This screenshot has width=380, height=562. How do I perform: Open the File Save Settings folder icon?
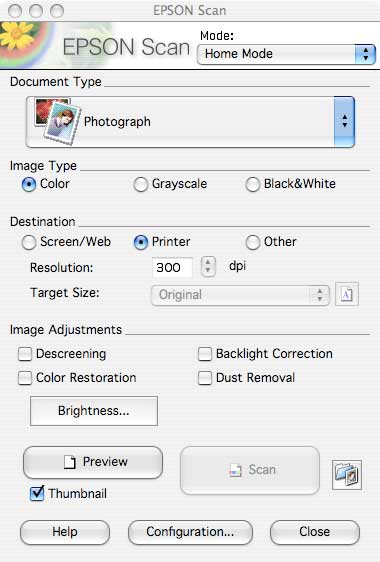[347, 475]
